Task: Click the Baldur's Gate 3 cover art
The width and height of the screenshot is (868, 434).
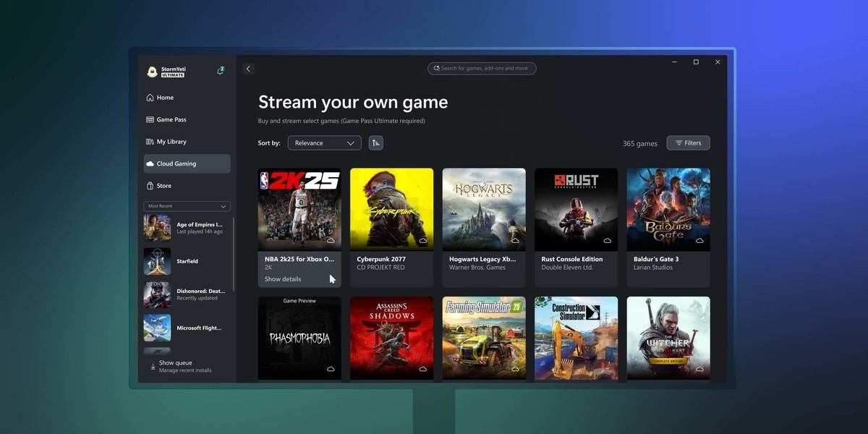Action: 668,210
